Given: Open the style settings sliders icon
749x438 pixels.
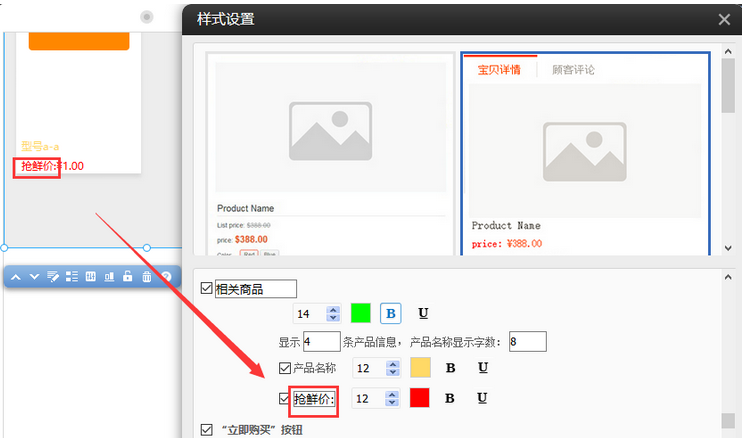Looking at the screenshot, I should tap(91, 277).
